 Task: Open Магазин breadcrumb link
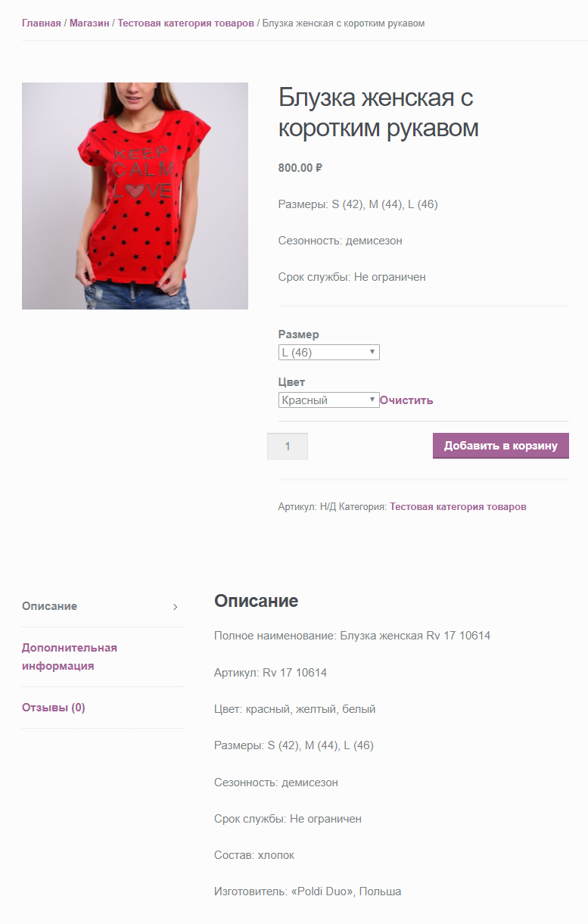coord(89,23)
